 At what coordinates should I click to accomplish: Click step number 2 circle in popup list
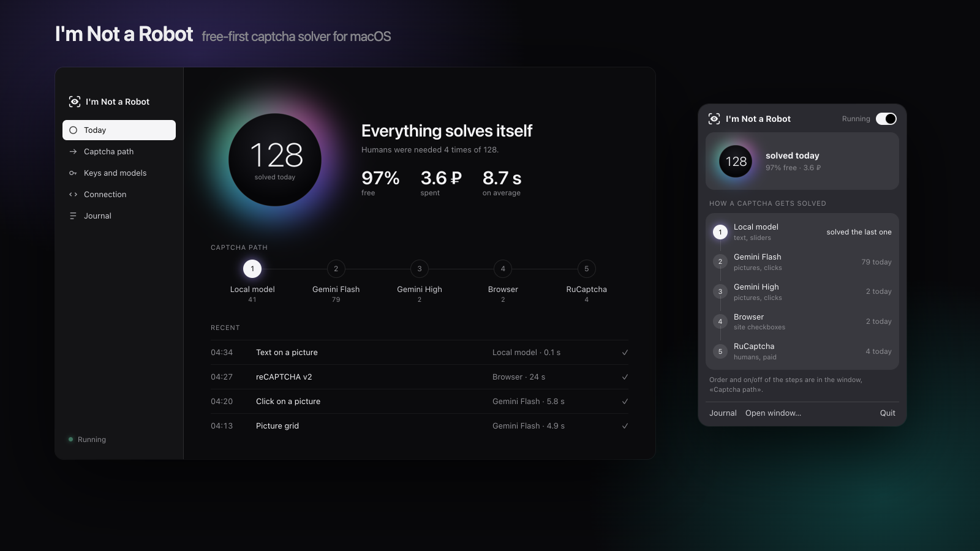click(720, 262)
